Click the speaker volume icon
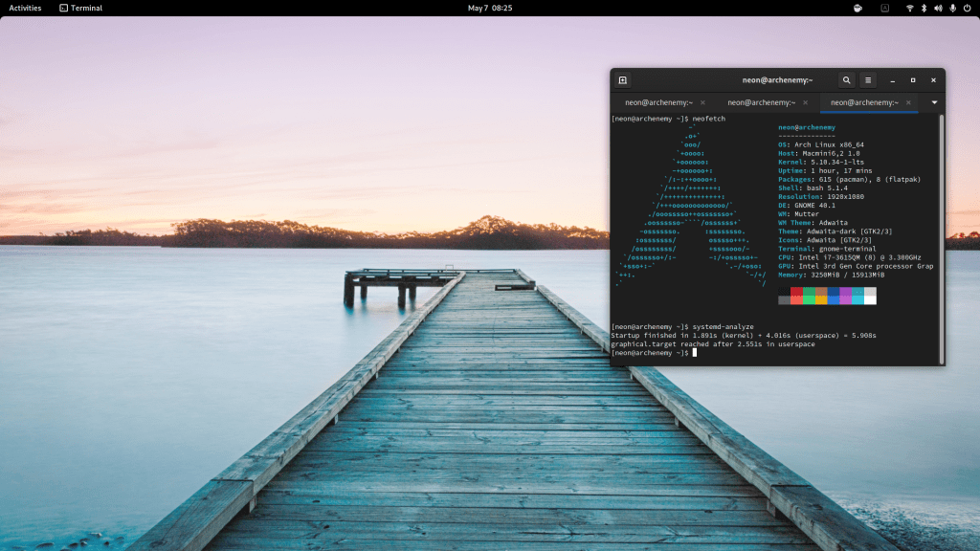Screen dimensions: 980x551 [x=938, y=8]
